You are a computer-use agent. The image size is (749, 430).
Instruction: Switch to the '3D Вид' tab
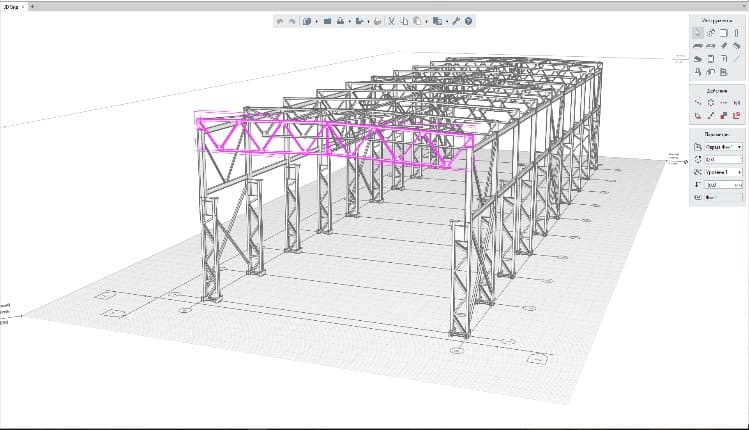click(11, 7)
